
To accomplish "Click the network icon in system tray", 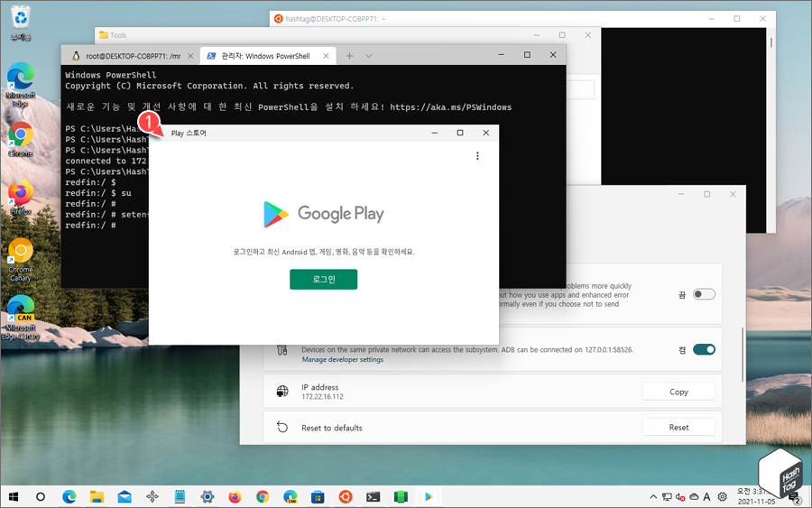I will [667, 496].
